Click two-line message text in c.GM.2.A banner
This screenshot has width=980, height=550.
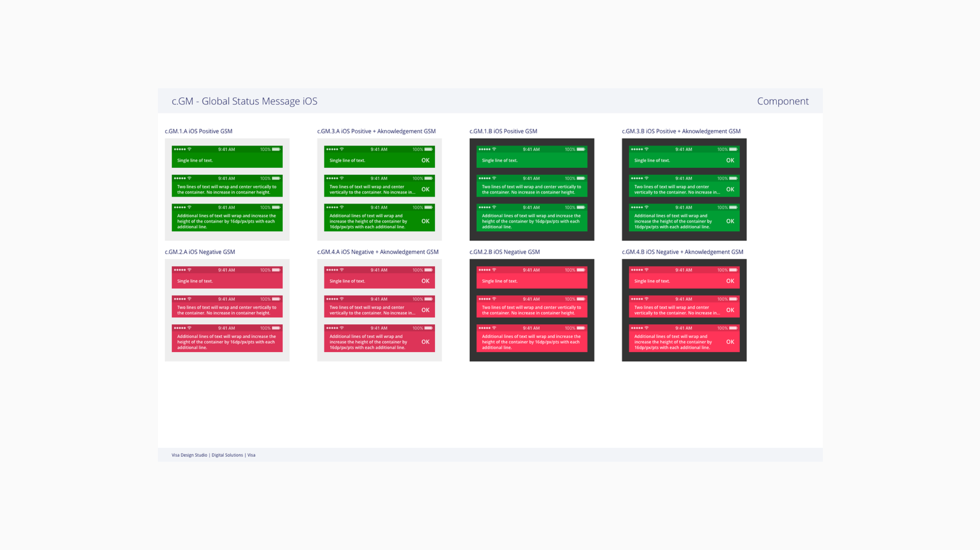click(x=227, y=310)
